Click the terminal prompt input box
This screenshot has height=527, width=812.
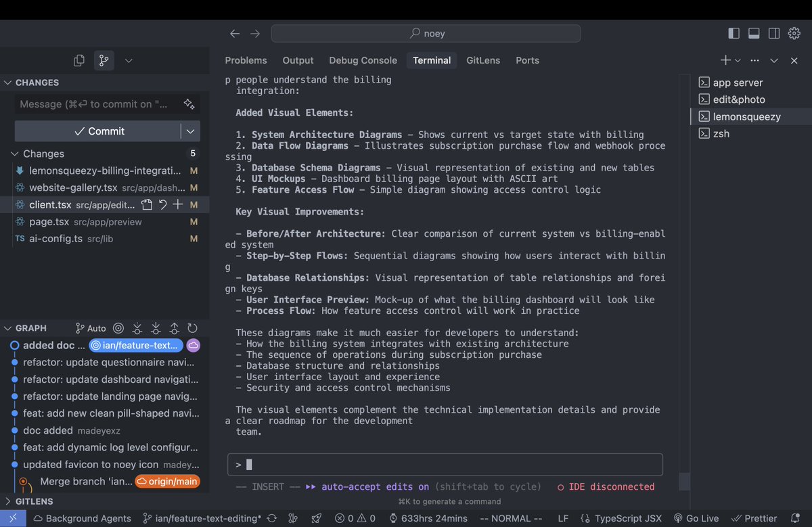445,465
